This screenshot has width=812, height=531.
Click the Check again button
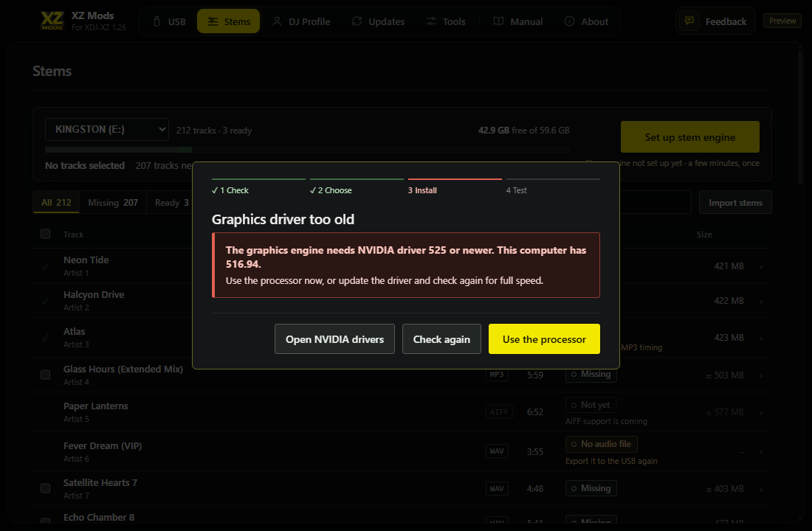pos(441,339)
